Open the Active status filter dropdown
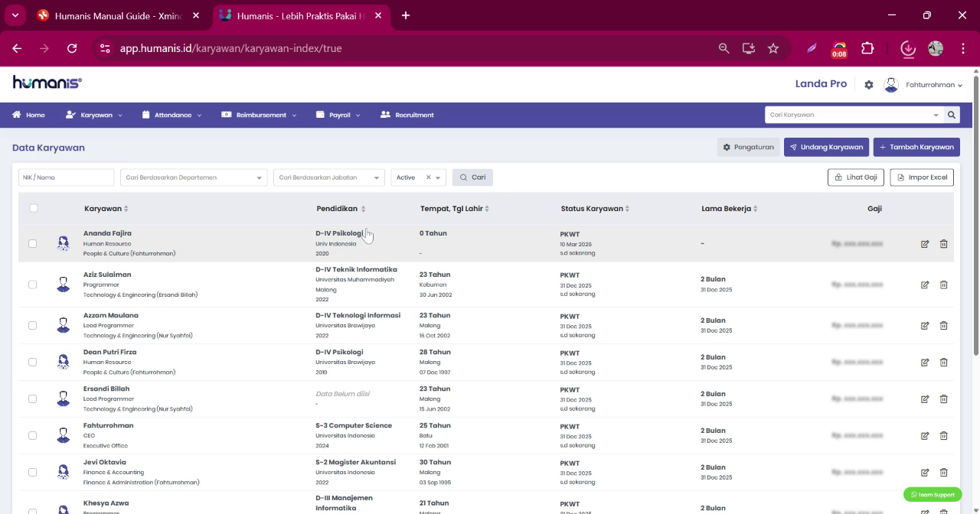 point(418,177)
